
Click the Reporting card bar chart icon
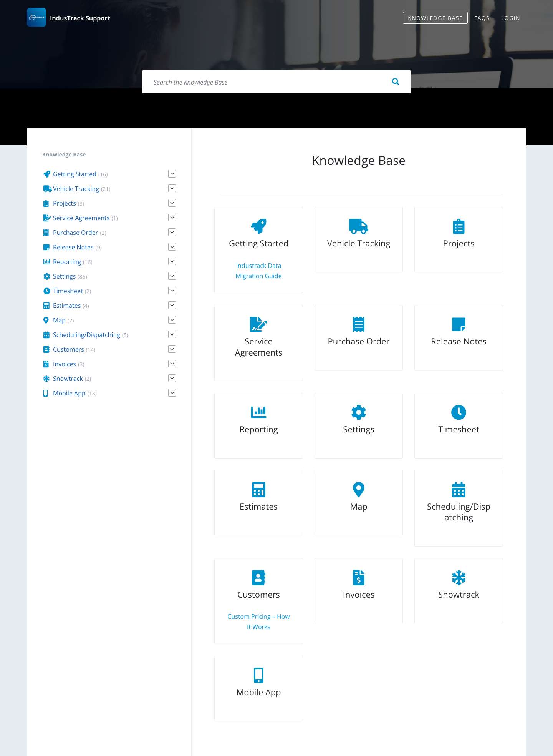coord(258,412)
